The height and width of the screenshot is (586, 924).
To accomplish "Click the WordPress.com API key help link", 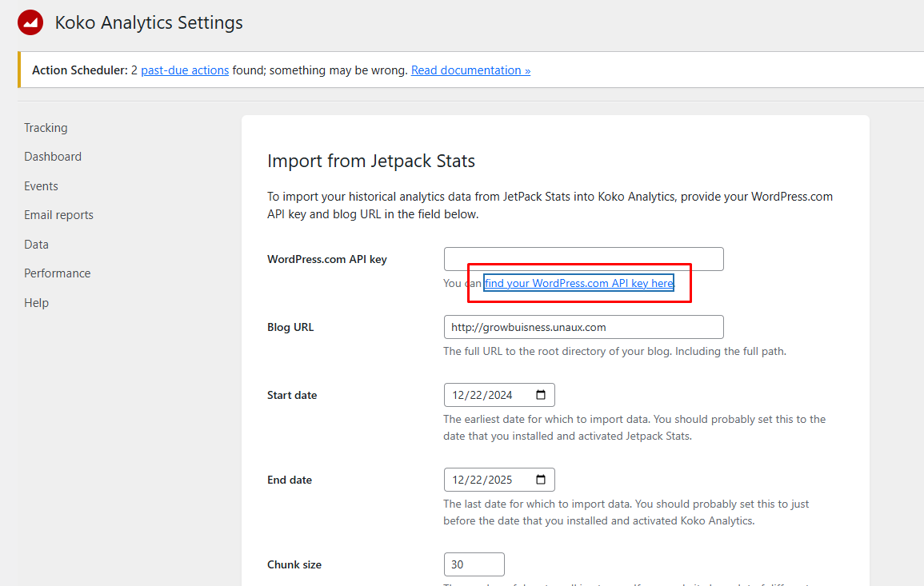I will [x=578, y=283].
